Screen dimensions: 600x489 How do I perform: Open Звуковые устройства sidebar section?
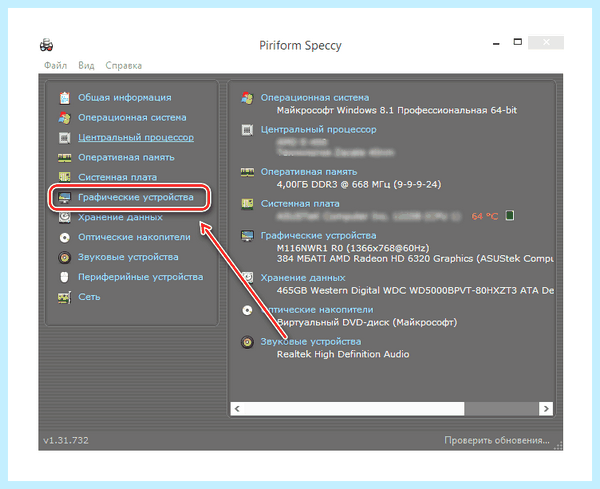(x=128, y=257)
